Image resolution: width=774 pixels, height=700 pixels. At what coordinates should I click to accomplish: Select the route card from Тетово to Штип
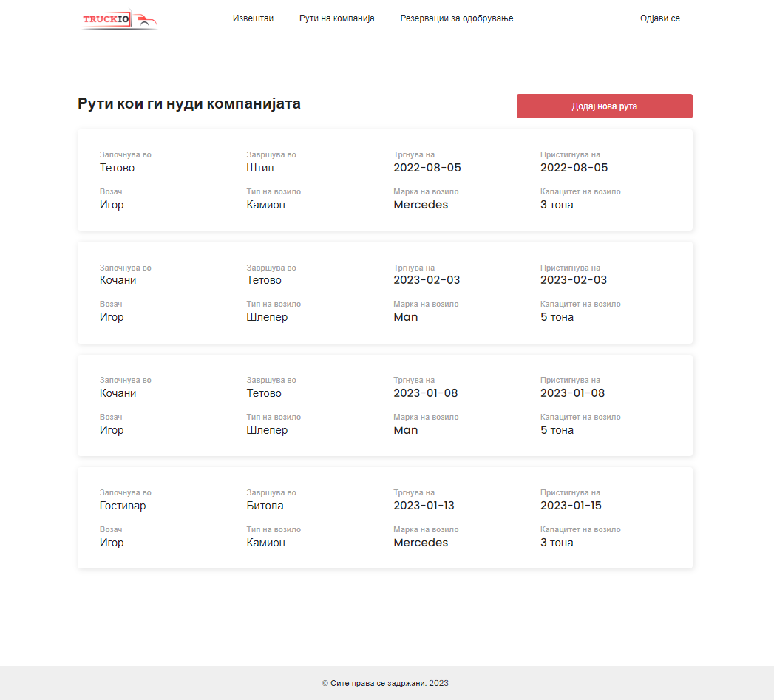pos(384,180)
